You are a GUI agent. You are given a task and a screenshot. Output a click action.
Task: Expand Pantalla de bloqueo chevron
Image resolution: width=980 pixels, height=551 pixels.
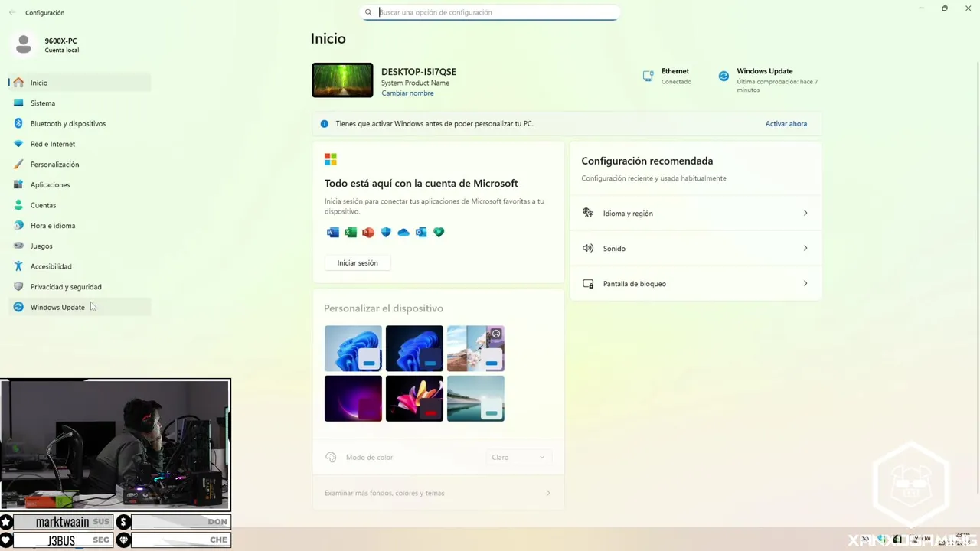[x=805, y=283]
